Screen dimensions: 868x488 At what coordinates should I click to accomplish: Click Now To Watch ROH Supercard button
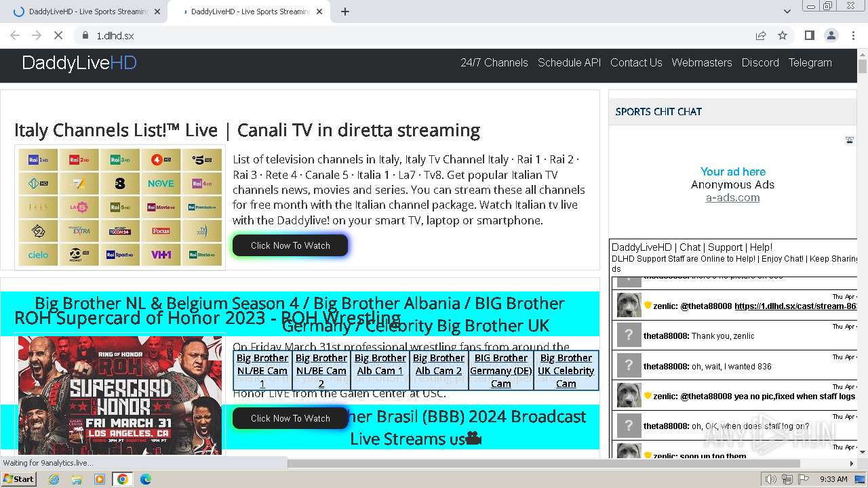click(x=290, y=418)
